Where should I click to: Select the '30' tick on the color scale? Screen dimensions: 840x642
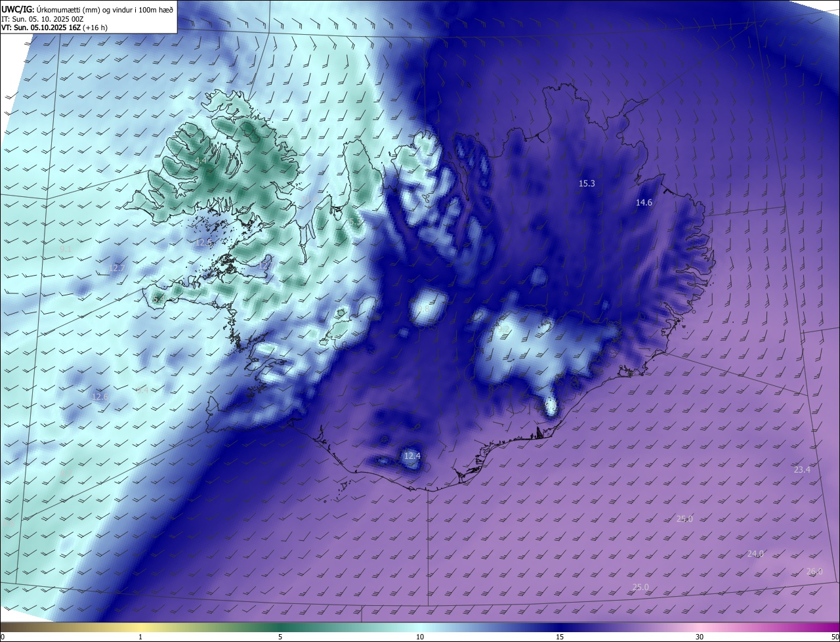(700, 637)
